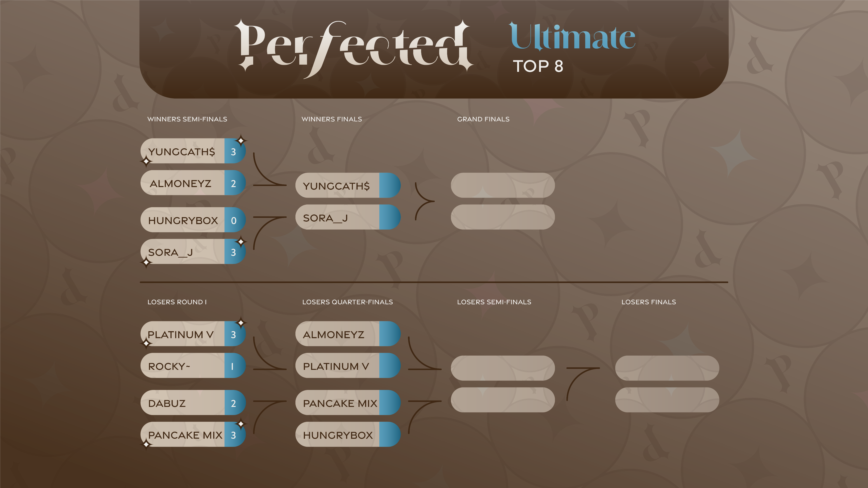Click the sparkle star above PANCAKE MIX's score of 3
This screenshot has height=488, width=868.
pos(241,424)
